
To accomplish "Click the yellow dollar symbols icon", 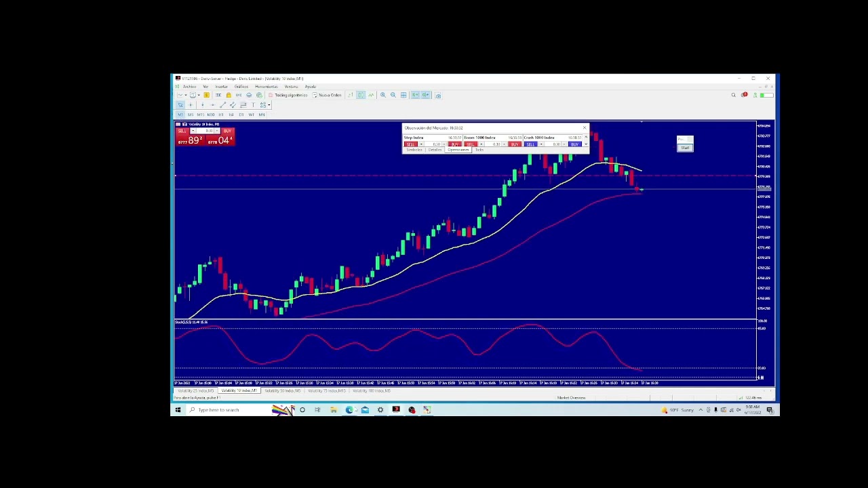I will coord(206,96).
